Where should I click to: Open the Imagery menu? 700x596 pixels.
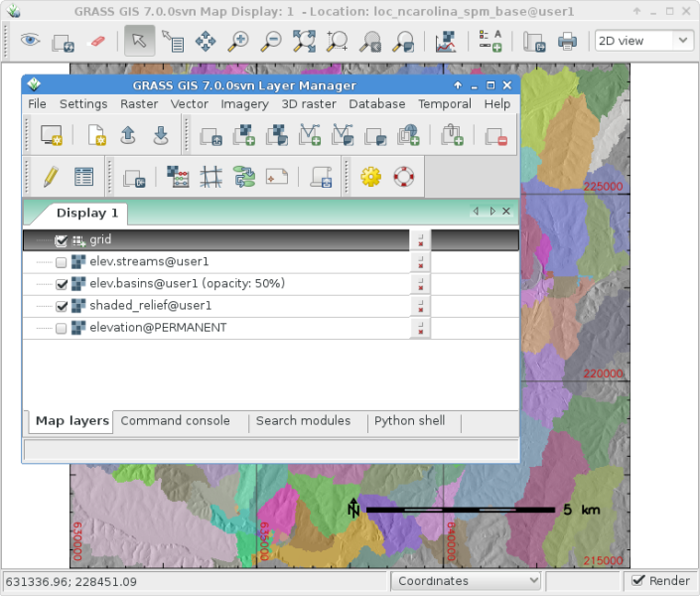tap(244, 103)
